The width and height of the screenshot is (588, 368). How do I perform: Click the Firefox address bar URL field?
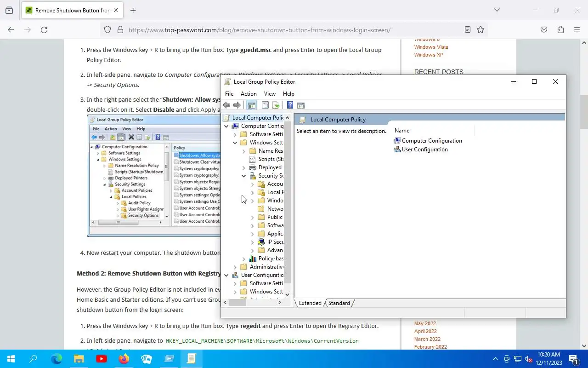click(294, 30)
